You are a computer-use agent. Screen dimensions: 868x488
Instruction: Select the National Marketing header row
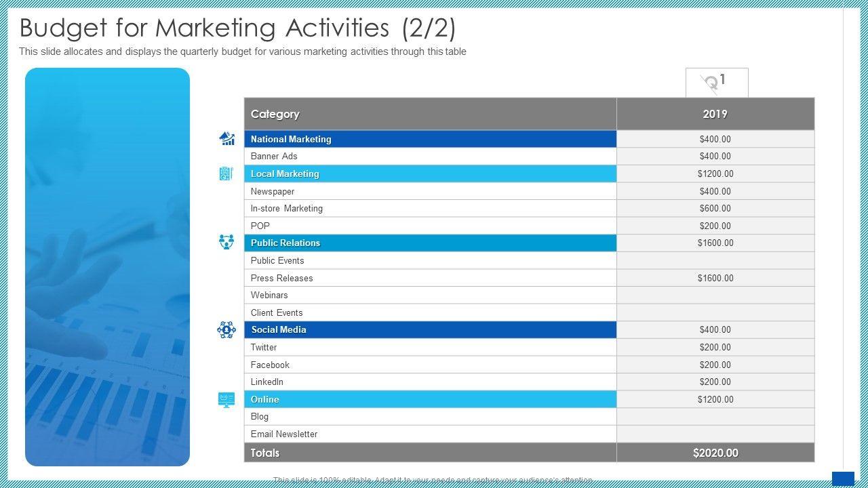430,139
